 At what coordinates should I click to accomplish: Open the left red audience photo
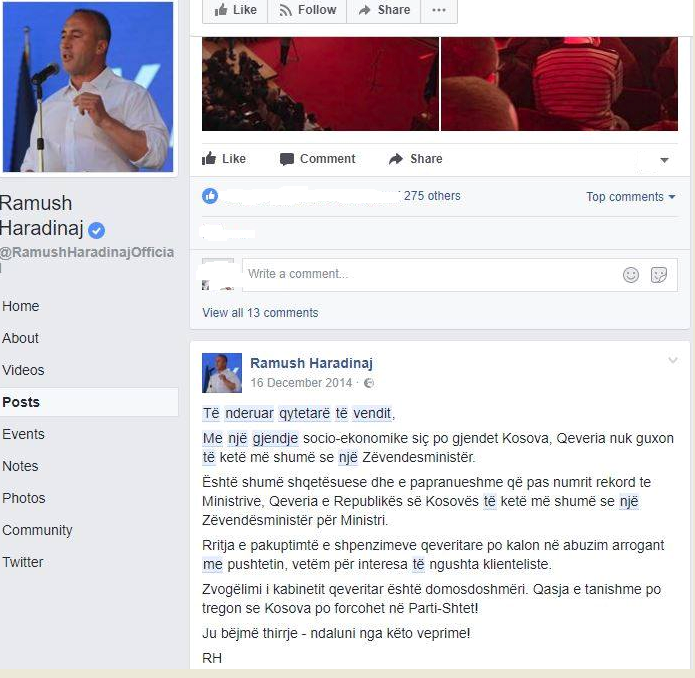pyautogui.click(x=320, y=84)
